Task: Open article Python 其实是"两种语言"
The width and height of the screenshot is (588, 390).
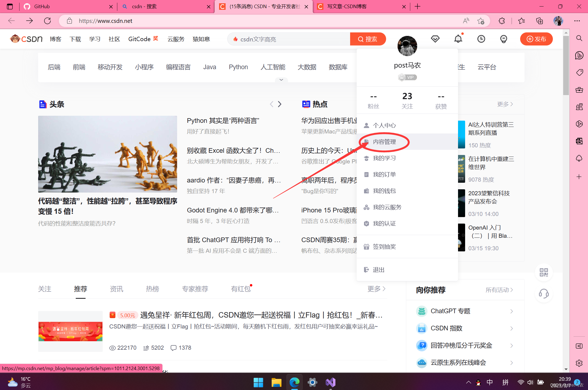Action: pos(223,121)
